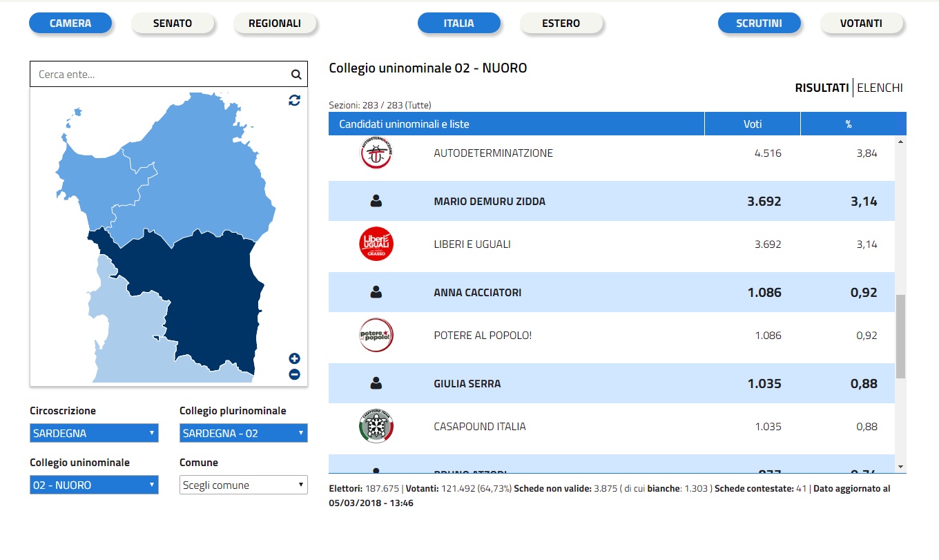
Task: Switch to the Senato results
Action: pyautogui.click(x=173, y=23)
